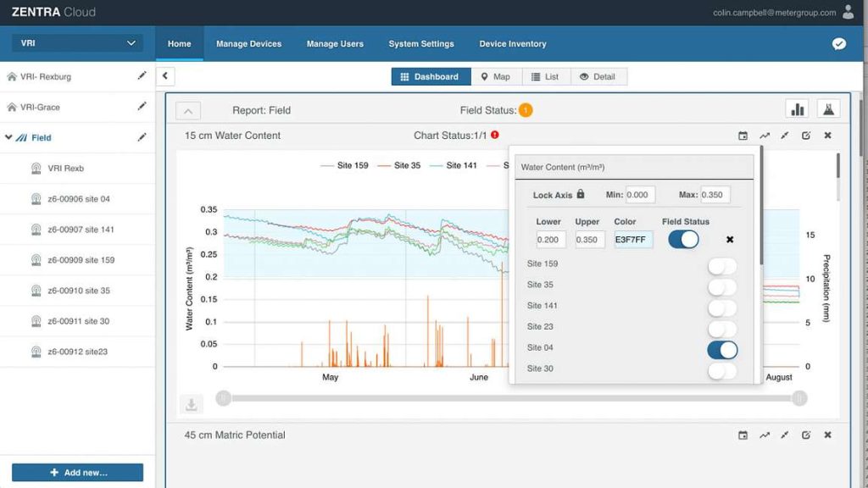Viewport: 868px width, 488px height.
Task: Open the bar chart report icon
Action: [x=797, y=109]
